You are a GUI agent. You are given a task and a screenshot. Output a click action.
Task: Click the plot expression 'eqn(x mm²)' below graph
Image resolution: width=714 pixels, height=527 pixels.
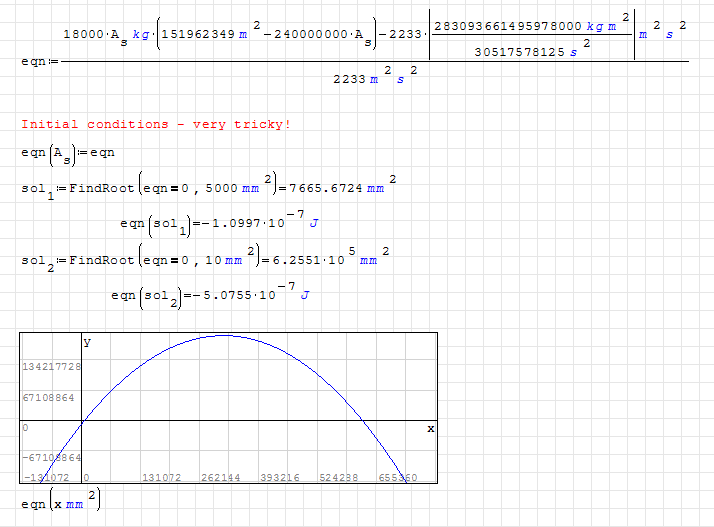60,502
